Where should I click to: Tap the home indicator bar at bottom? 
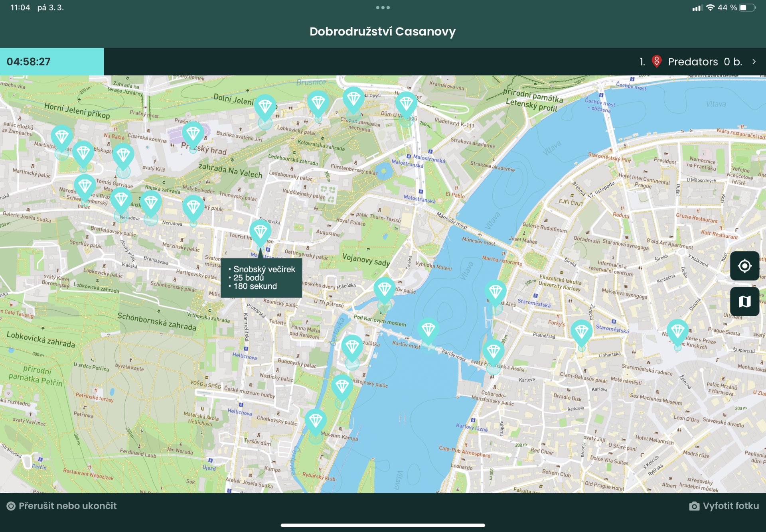pos(383,525)
